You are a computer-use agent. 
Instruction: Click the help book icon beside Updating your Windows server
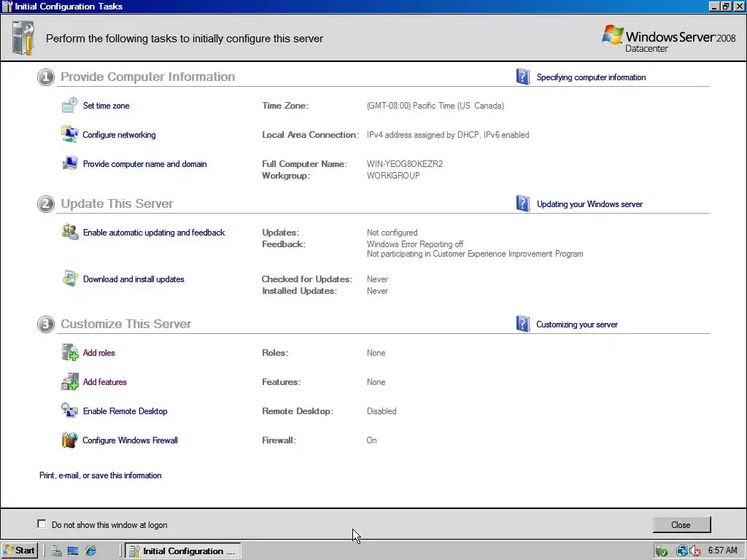[x=522, y=204]
